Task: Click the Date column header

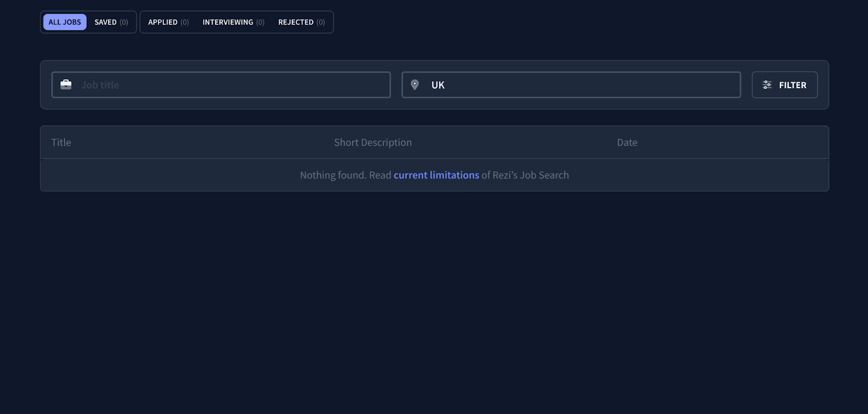Action: (627, 142)
